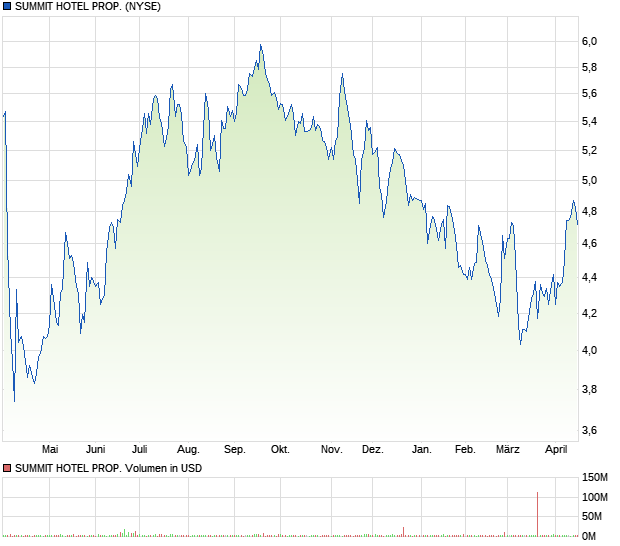This screenshot has height=546, width=620.
Task: Click the 'Juni' month label
Action: pyautogui.click(x=96, y=449)
